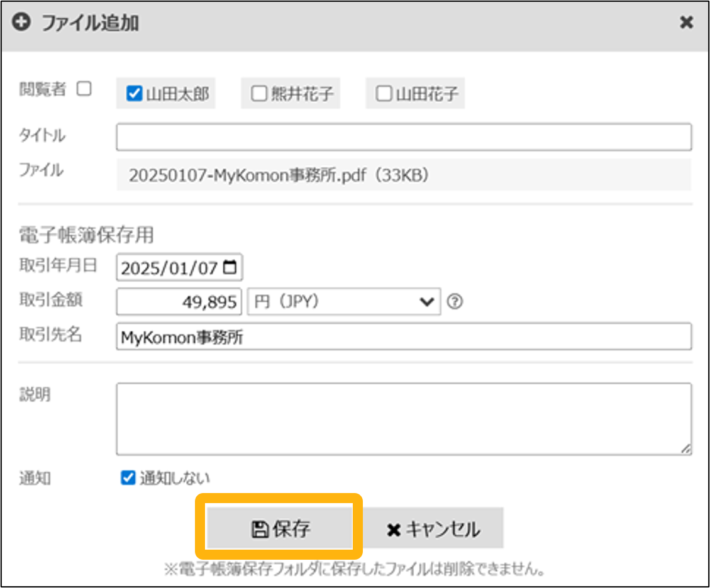Close the ファイル追加 dialog with X
710x588 pixels.
[686, 23]
